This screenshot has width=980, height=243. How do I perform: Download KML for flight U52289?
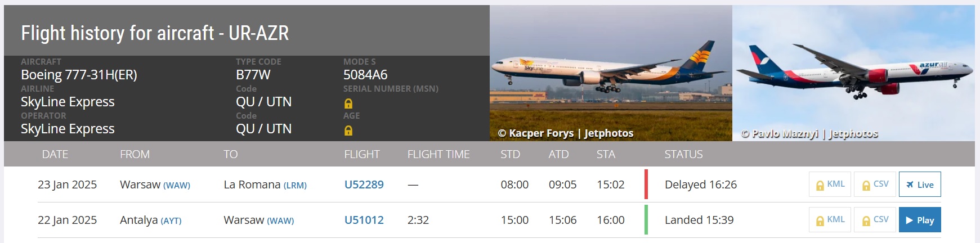[830, 184]
